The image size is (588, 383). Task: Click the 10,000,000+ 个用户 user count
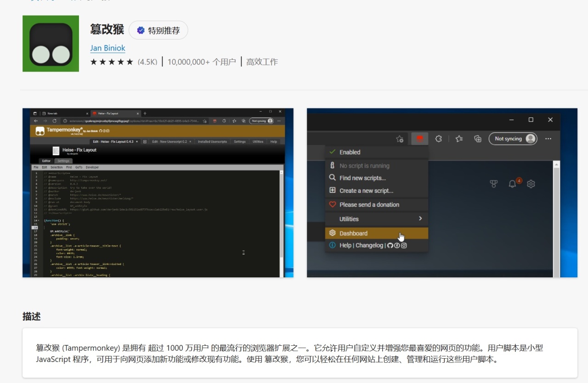click(x=202, y=62)
